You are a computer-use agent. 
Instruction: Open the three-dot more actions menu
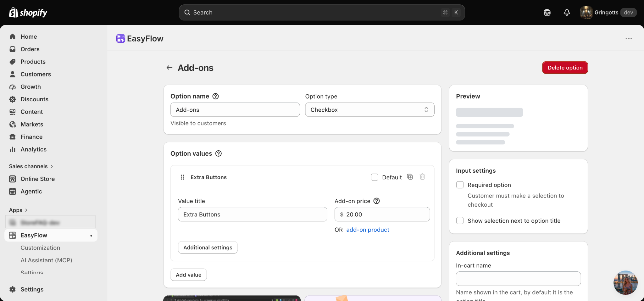[x=629, y=38]
